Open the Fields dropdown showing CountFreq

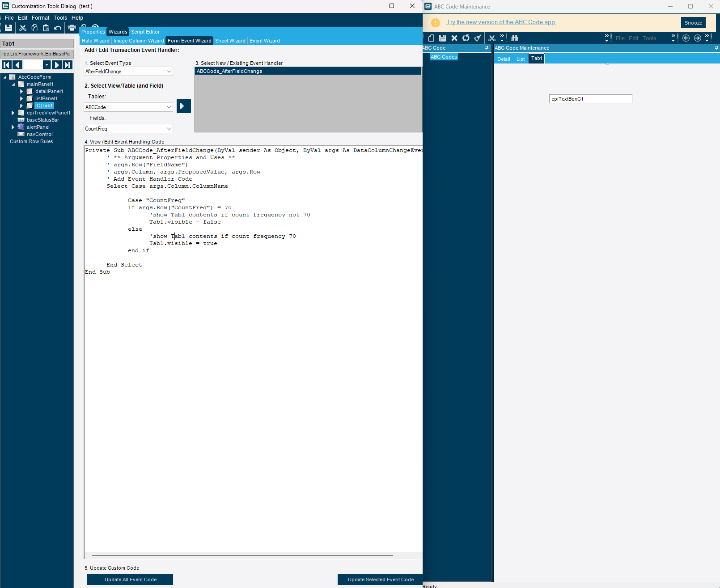(169, 129)
